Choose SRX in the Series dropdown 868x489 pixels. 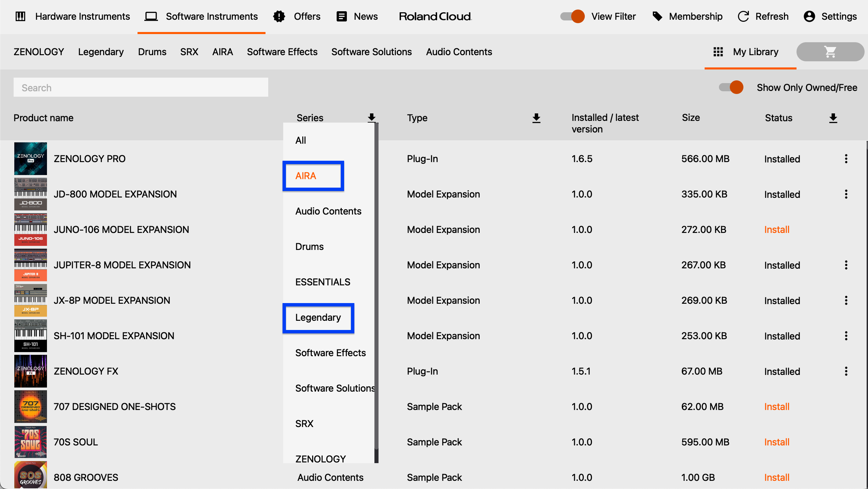click(329, 424)
